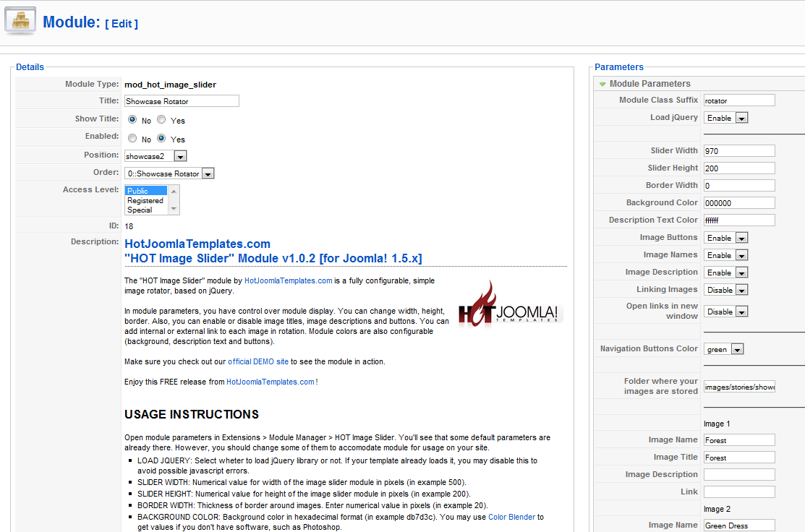Click the Border Width field
Screen dimensions: 805x532
pos(739,186)
